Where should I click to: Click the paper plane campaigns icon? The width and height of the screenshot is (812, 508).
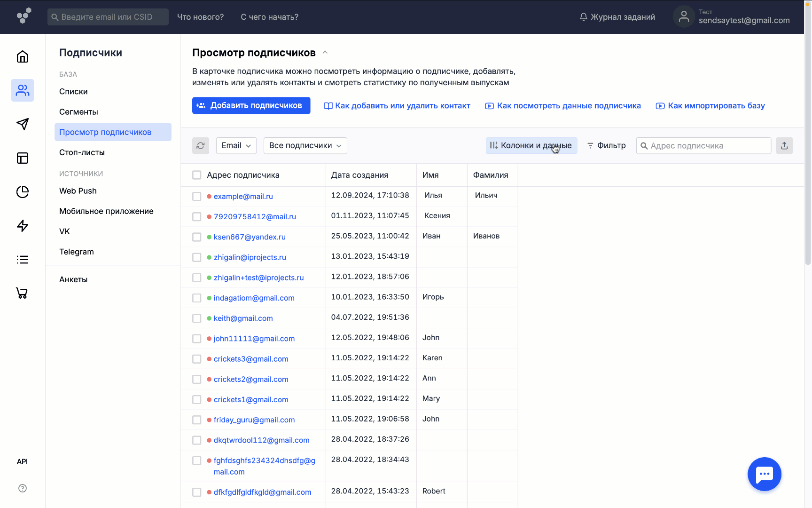tap(23, 124)
